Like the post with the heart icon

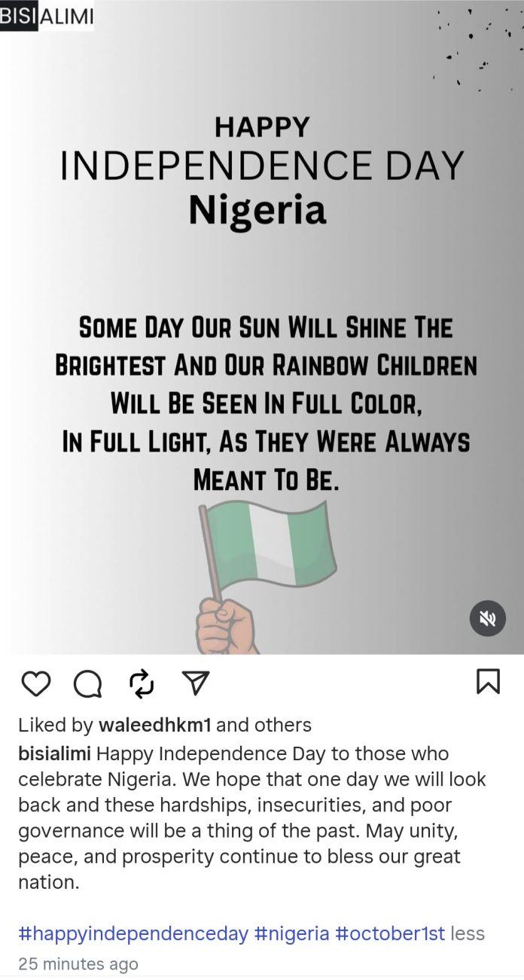click(35, 683)
